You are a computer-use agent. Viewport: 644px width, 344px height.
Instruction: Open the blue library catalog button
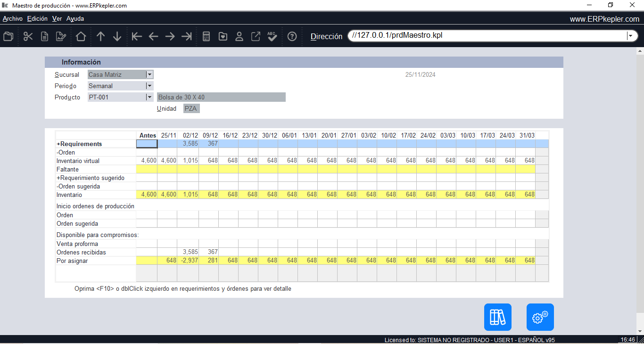click(x=497, y=317)
